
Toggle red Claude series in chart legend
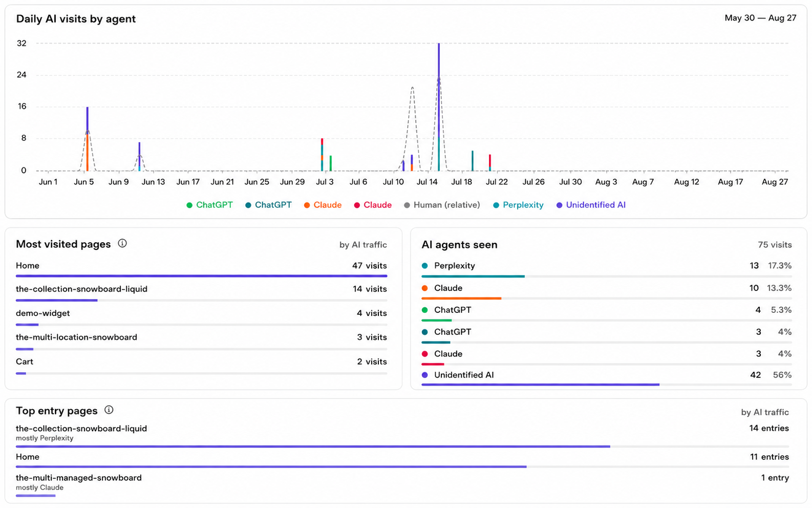click(x=373, y=205)
